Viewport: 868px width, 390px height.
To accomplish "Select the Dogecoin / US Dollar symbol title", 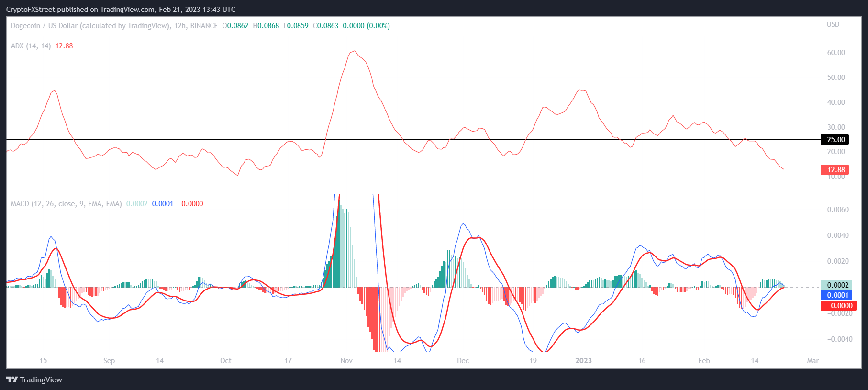I will [90, 26].
